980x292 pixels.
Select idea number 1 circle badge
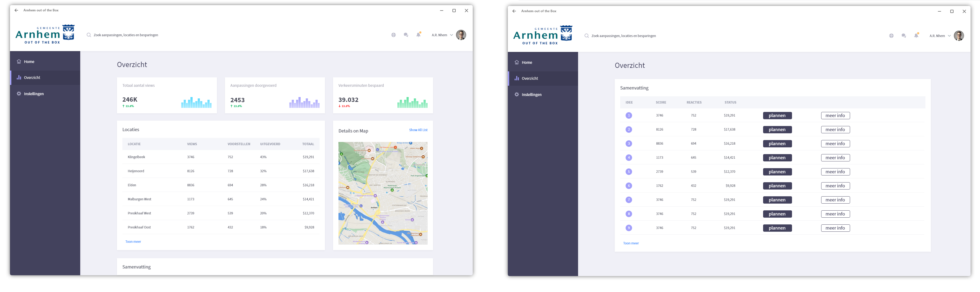click(x=629, y=115)
